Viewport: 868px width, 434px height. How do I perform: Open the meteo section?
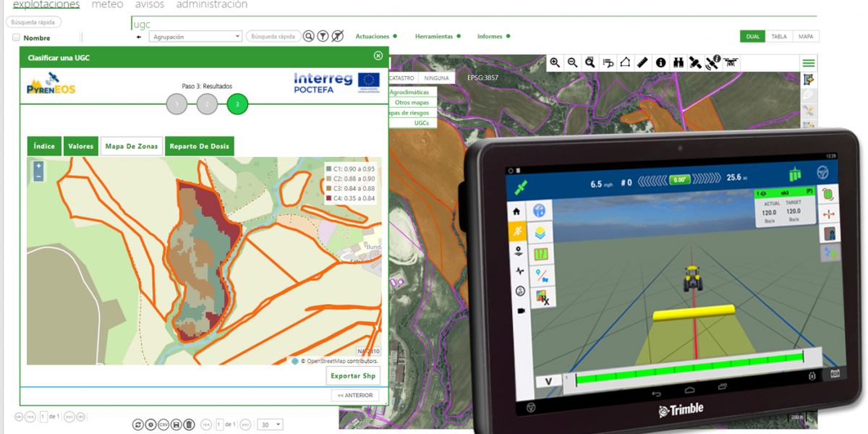[107, 4]
